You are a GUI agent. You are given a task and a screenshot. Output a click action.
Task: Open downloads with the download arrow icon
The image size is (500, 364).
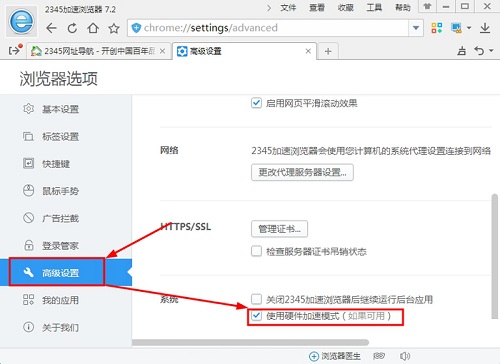point(485,28)
